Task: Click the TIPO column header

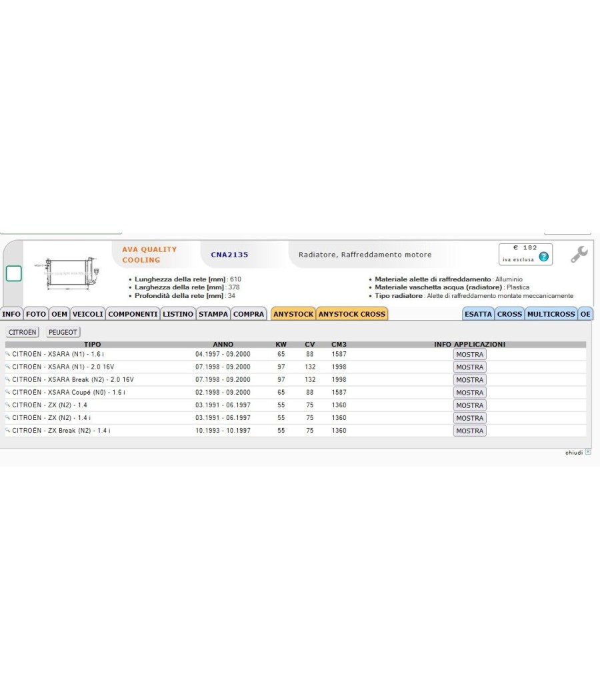Action: click(x=93, y=344)
